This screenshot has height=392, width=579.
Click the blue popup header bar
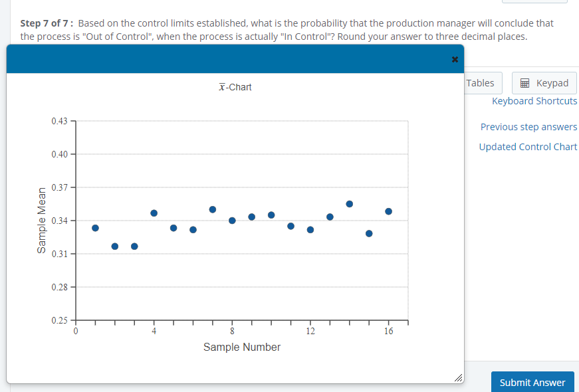(235, 59)
